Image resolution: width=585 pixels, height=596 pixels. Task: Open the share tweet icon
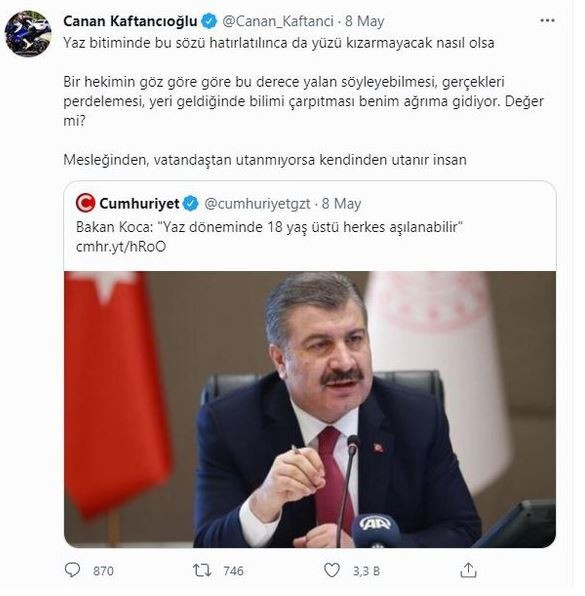pos(468,570)
